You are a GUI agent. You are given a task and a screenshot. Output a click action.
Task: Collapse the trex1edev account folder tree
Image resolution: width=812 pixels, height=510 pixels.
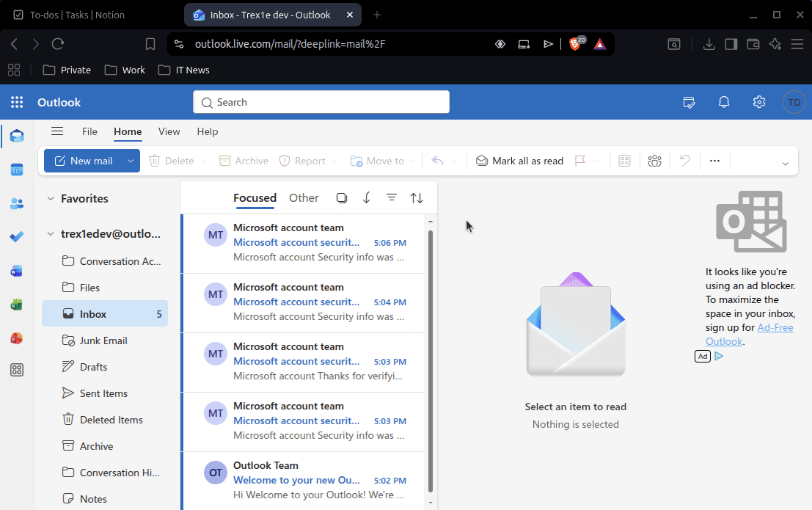pyautogui.click(x=50, y=234)
